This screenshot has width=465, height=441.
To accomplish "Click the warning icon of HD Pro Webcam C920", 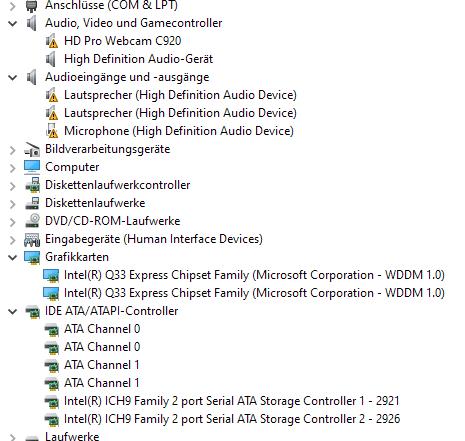I will (51, 41).
